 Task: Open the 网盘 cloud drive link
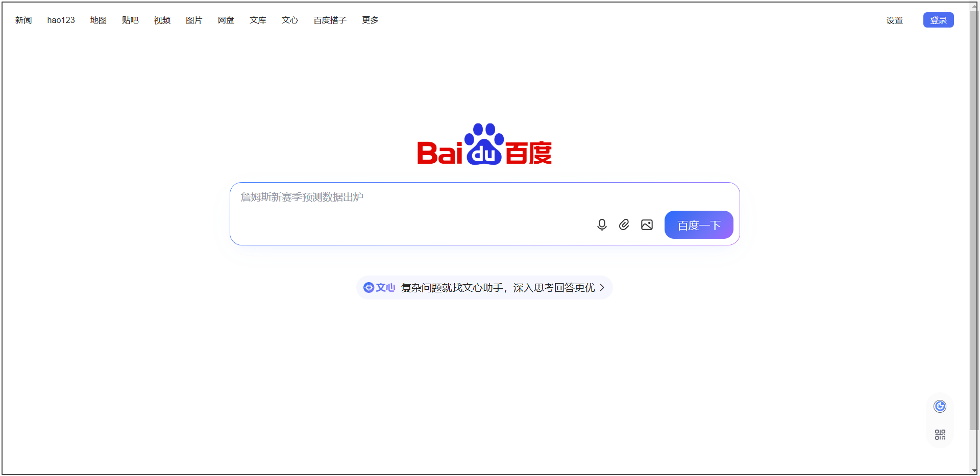pos(226,20)
